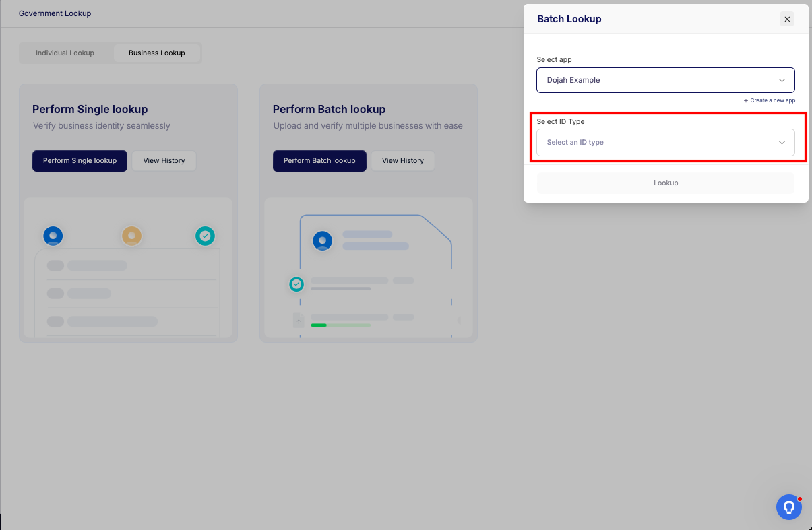View History under Batch lookup card

coord(402,161)
